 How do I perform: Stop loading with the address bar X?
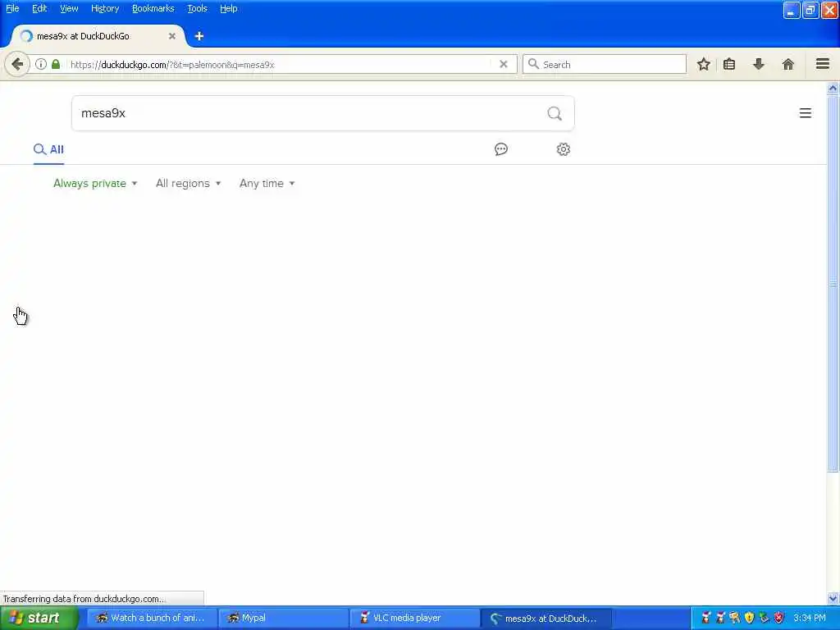tap(503, 64)
